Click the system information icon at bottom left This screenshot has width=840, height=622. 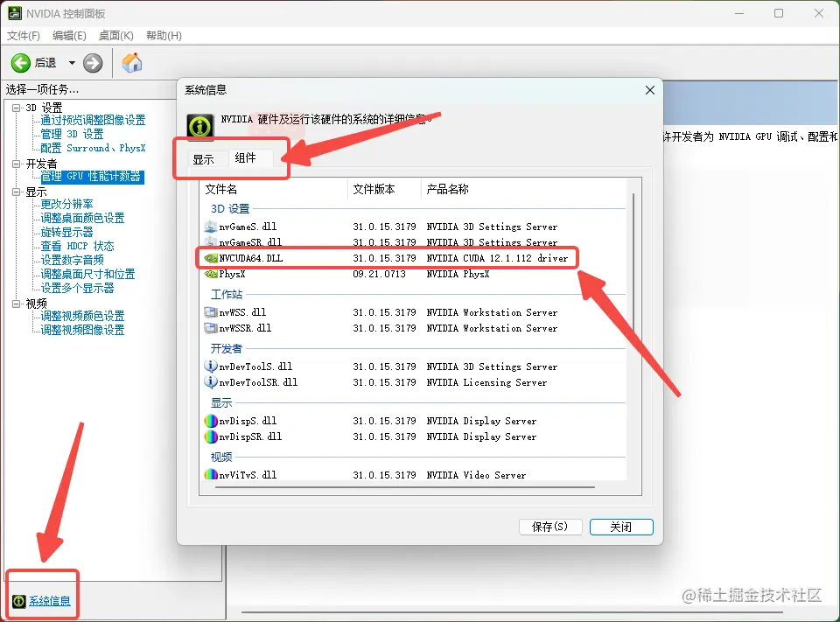coord(18,601)
